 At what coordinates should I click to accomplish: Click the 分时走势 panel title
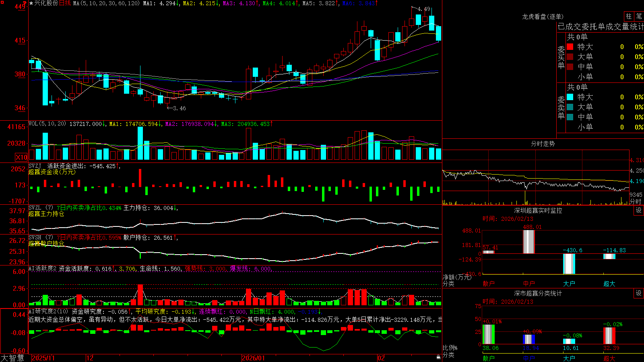[x=543, y=144]
